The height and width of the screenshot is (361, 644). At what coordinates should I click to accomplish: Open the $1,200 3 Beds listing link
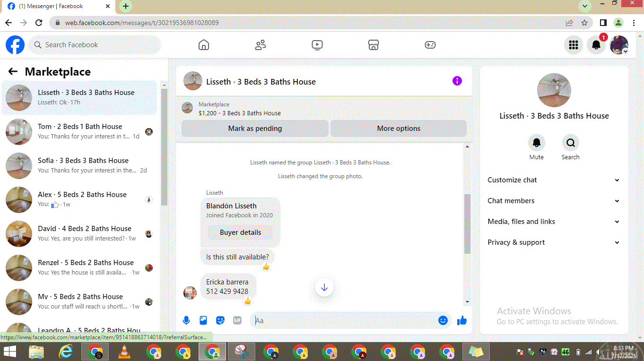pos(240,113)
